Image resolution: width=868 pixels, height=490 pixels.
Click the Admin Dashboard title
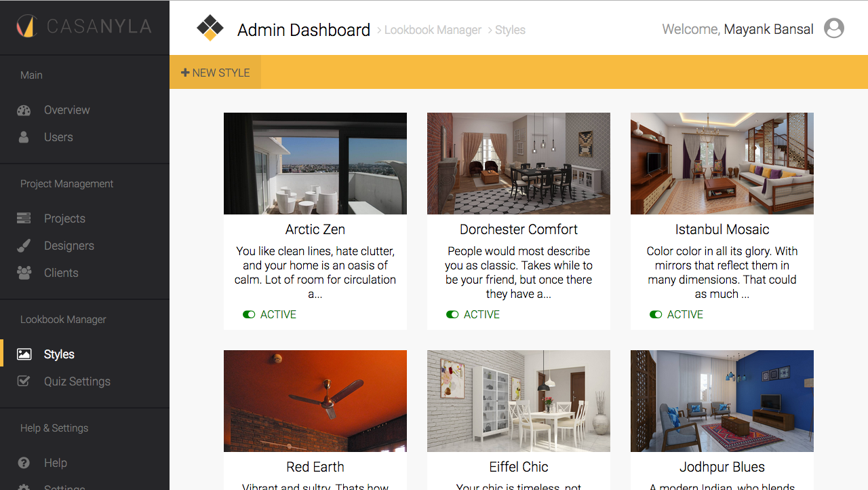[304, 30]
